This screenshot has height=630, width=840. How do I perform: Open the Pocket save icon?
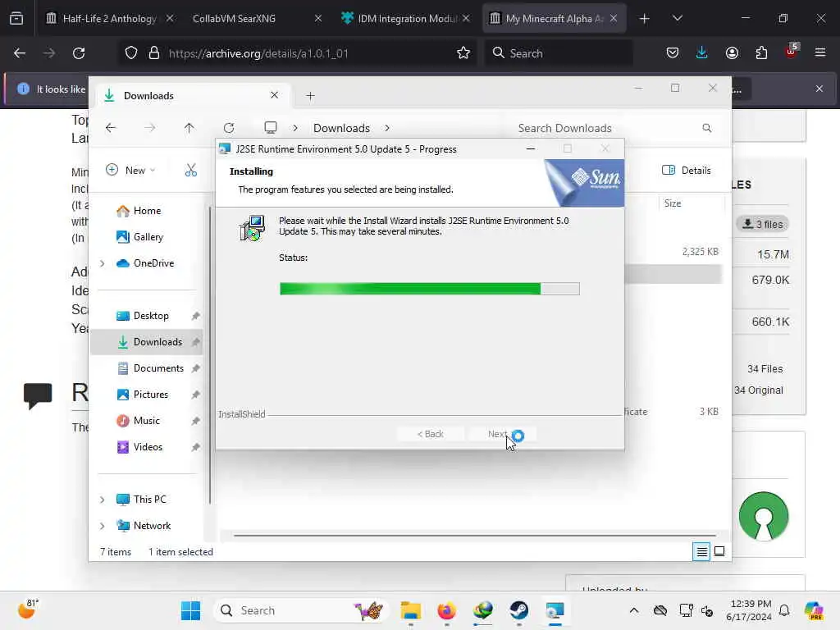coord(673,52)
